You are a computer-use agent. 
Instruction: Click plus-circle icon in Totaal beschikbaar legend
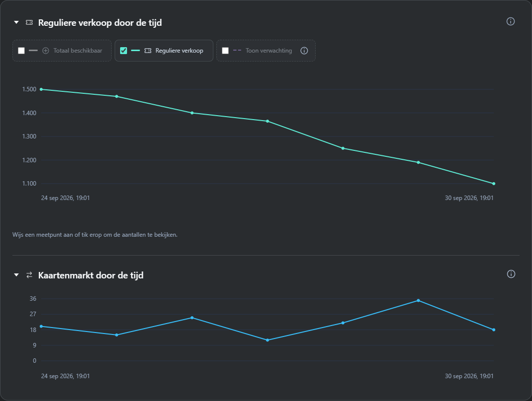[46, 51]
